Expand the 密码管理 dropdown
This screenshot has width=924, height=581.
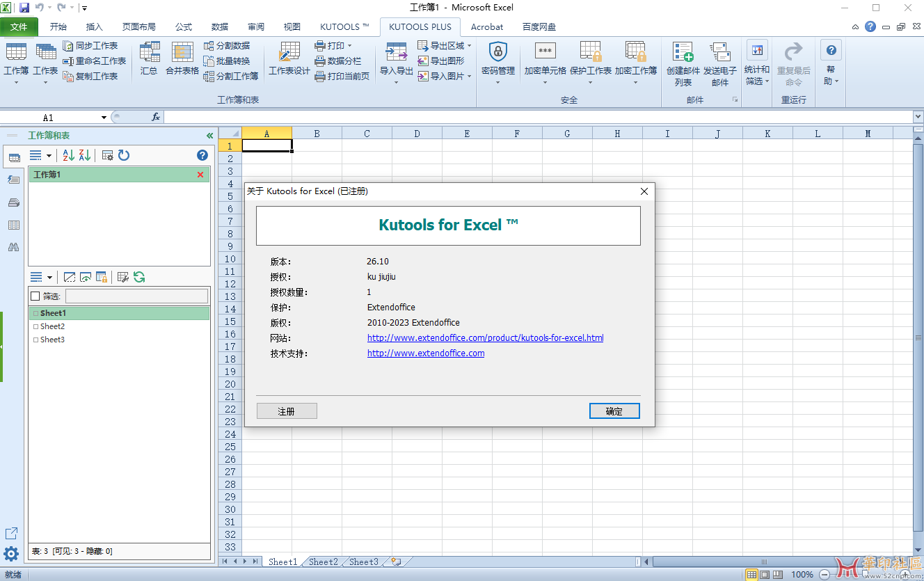498,82
